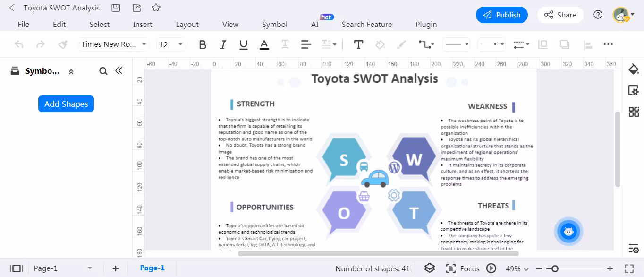Click the fill color bucket icon
Screen dimensions: 644x277
point(380,44)
